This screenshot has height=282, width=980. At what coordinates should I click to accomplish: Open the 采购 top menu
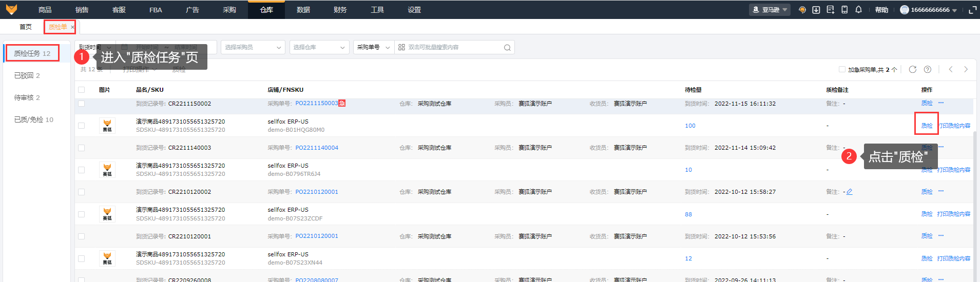click(x=229, y=10)
